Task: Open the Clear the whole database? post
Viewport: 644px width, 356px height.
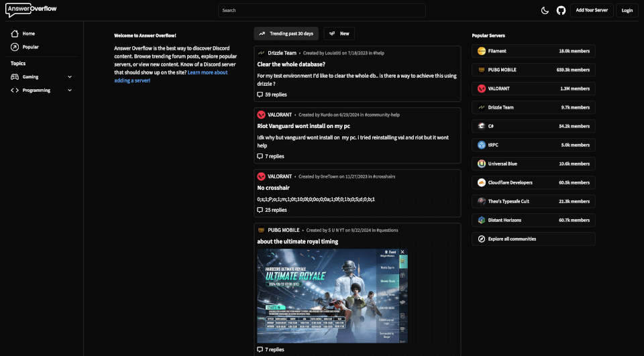Action: (x=291, y=64)
